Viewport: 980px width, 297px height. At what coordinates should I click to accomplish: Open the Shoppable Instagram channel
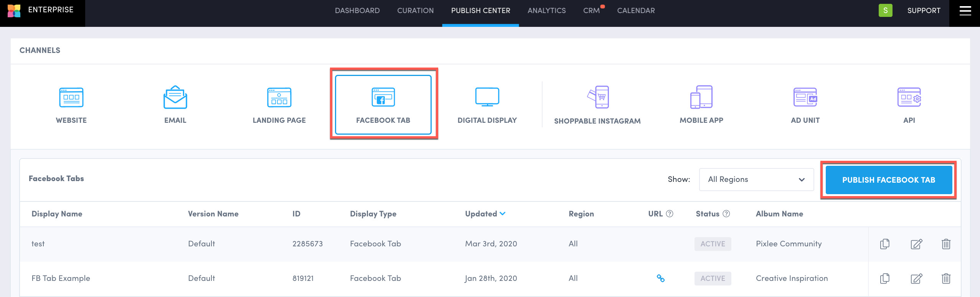point(597,97)
